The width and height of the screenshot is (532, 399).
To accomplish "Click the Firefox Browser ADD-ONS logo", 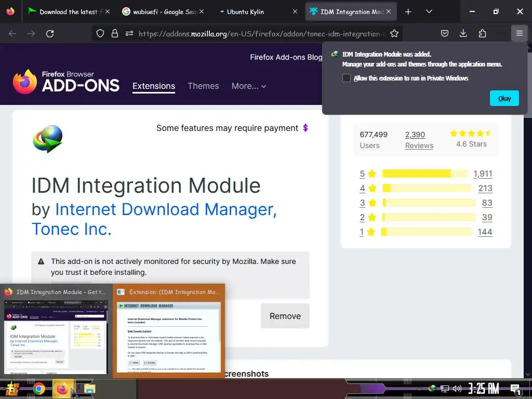I will (66, 82).
